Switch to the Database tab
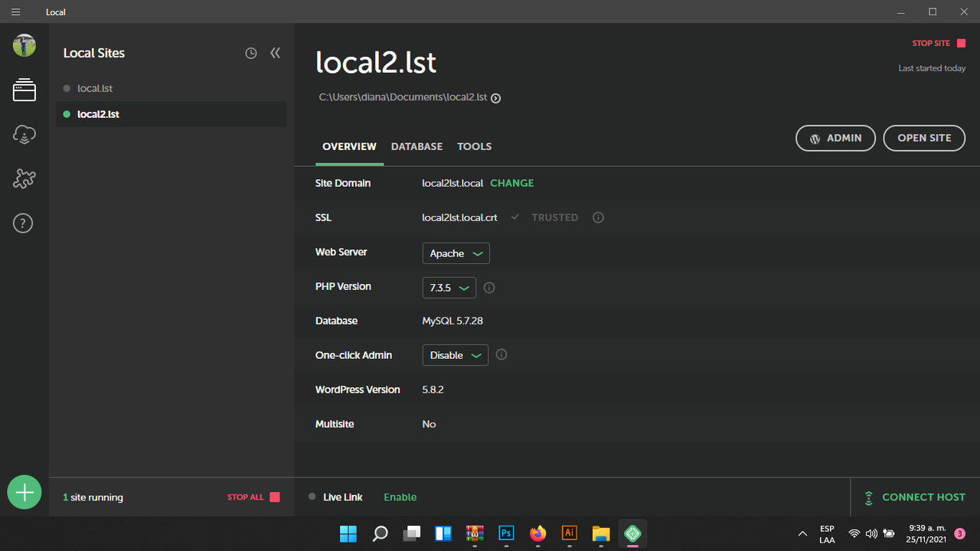 click(416, 146)
